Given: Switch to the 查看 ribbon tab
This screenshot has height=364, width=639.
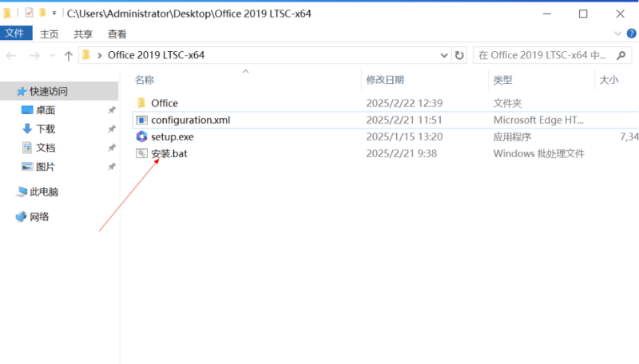Looking at the screenshot, I should pyautogui.click(x=117, y=34).
